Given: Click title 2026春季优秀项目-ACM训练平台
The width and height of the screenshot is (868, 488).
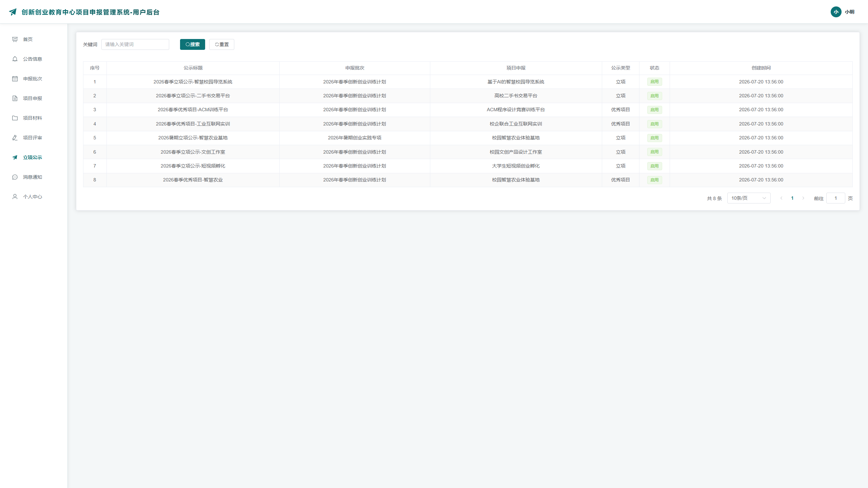Looking at the screenshot, I should point(193,110).
